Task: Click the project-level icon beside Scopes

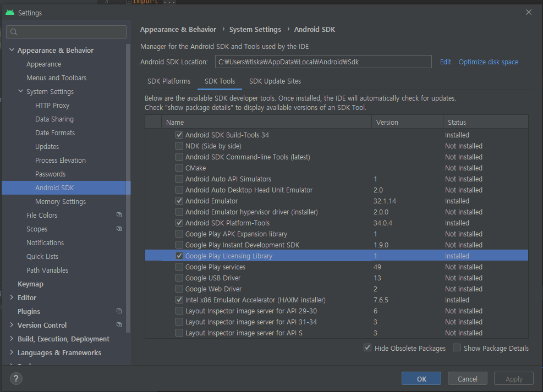Action: (x=119, y=229)
